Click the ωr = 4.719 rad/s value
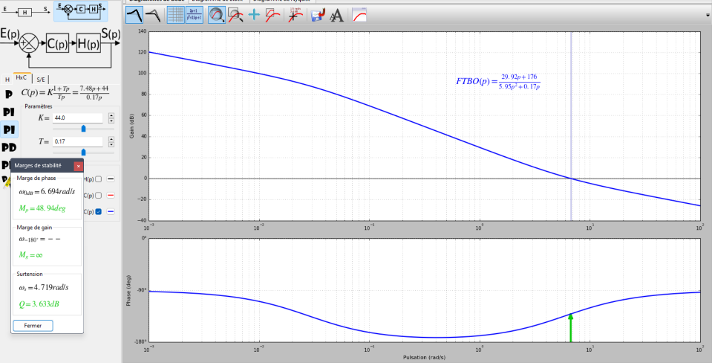Screen dimensions: 712x363 pyautogui.click(x=44, y=287)
